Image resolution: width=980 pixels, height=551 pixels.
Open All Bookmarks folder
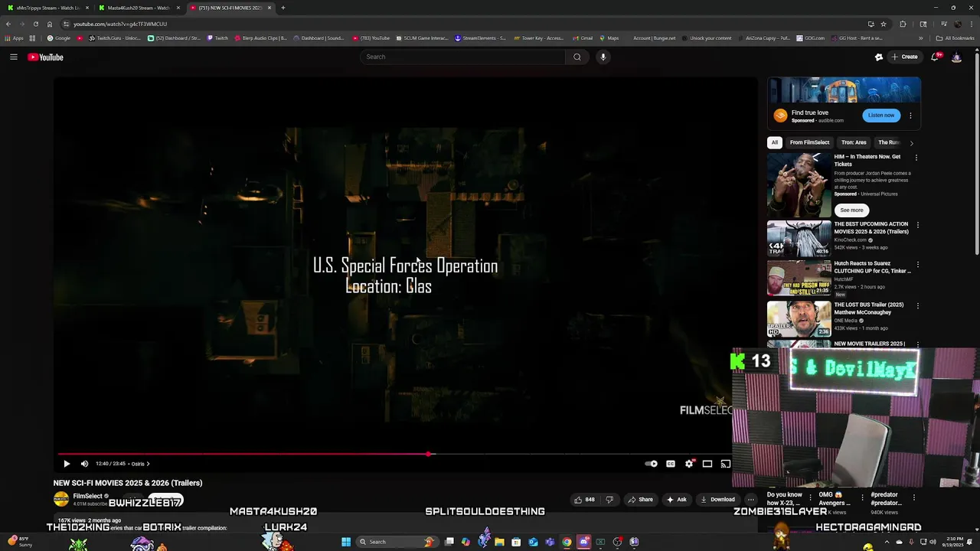955,38
